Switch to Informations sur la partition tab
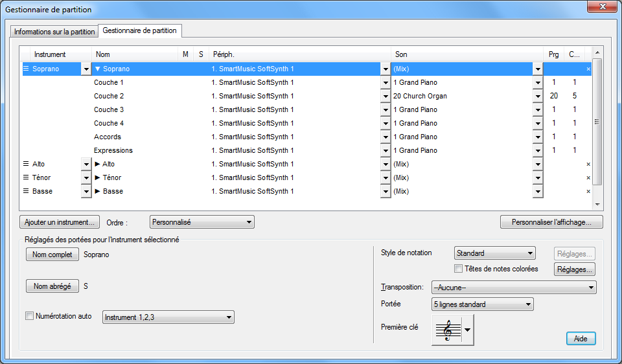622x364 pixels. (54, 32)
